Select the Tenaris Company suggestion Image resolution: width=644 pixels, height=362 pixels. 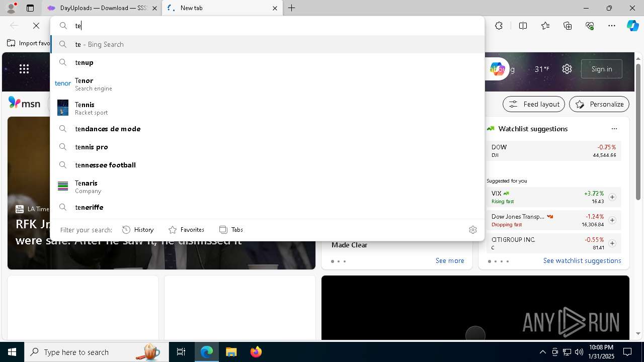click(x=267, y=187)
